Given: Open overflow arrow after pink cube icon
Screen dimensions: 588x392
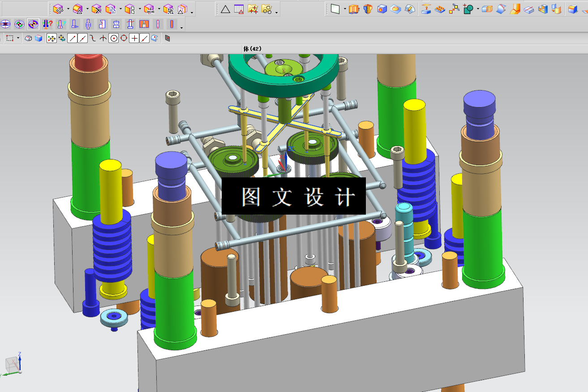Looking at the screenshot, I should (192, 12).
